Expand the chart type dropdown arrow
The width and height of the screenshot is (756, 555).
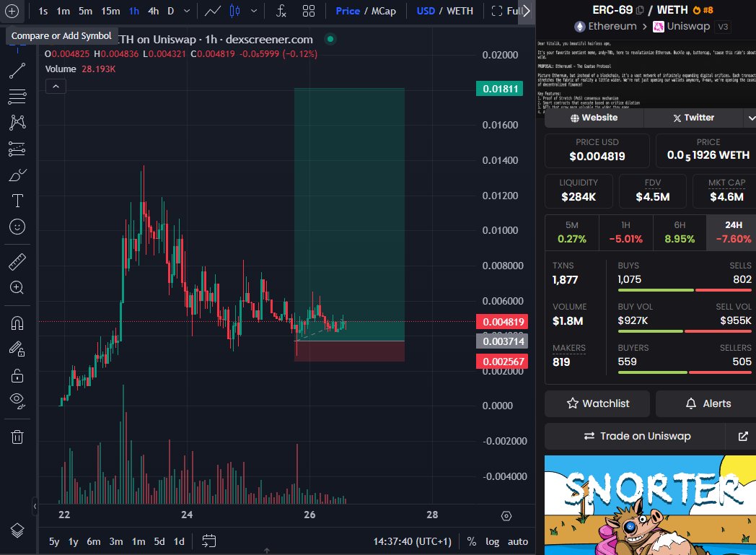(x=254, y=11)
